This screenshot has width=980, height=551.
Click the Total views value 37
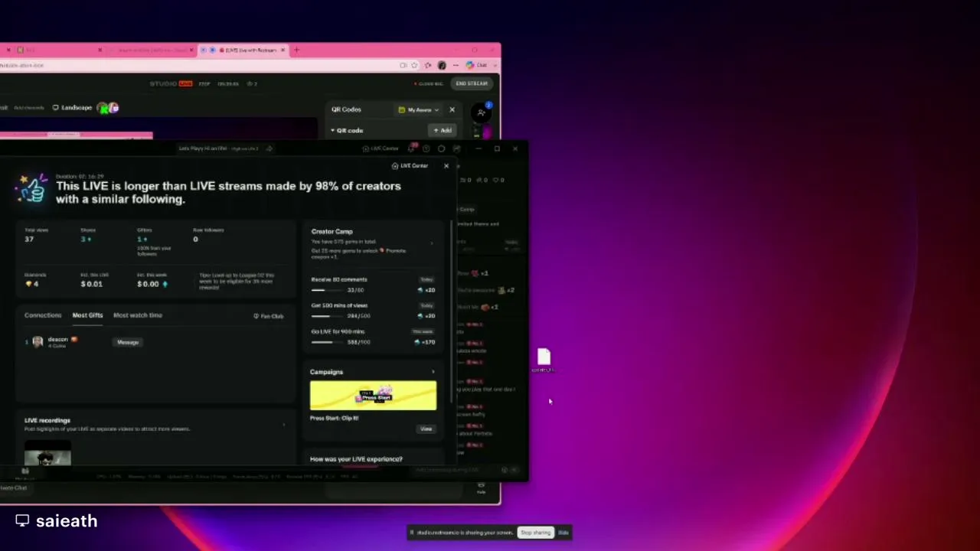[29, 240]
